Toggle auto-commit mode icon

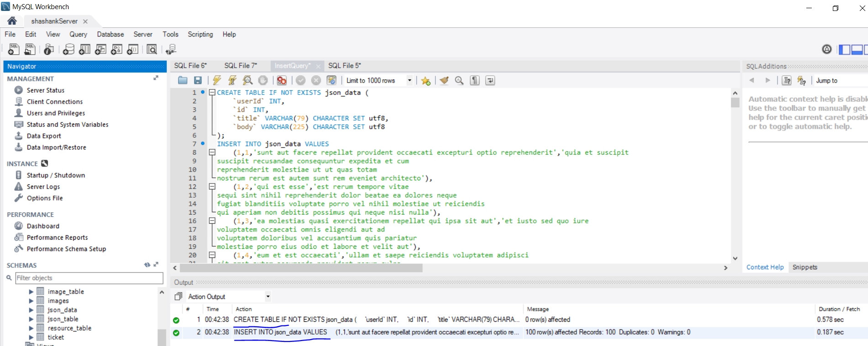(x=332, y=80)
